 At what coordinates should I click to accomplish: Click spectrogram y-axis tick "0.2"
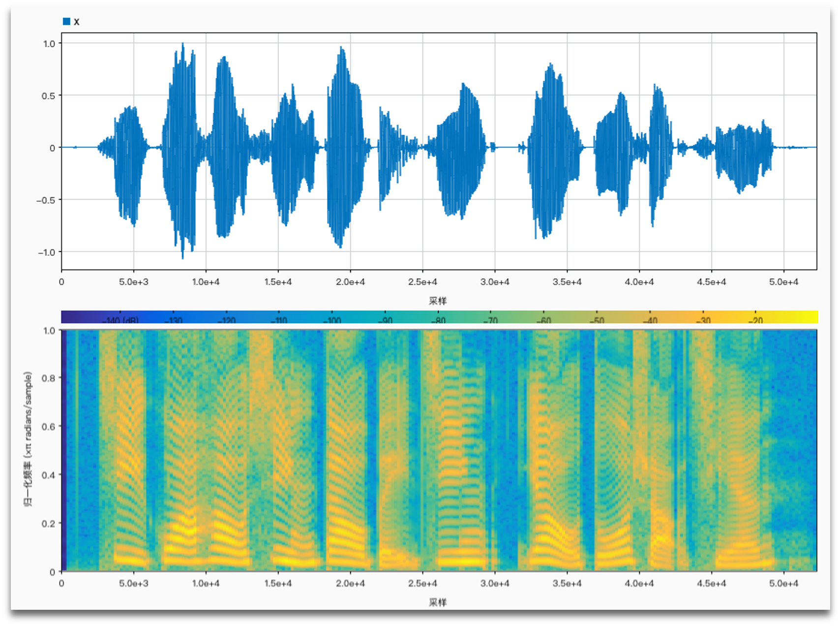point(48,523)
